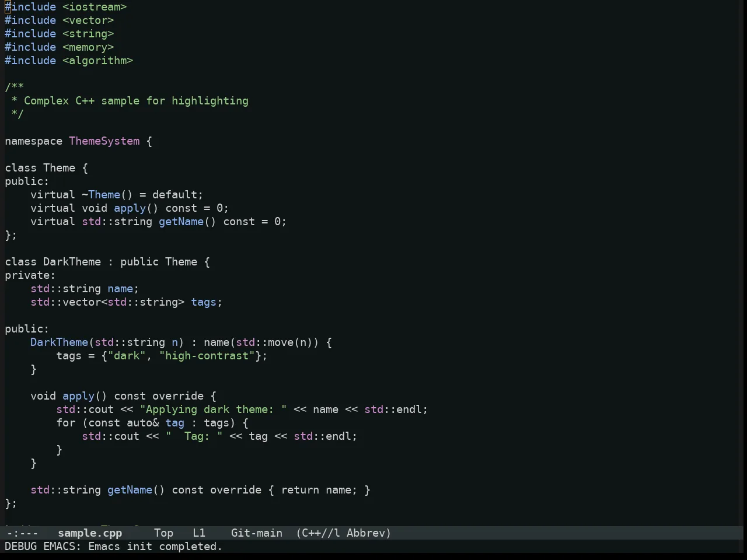Click the " Tag: " string literal
Screen dimensions: 747x560
coord(194,436)
